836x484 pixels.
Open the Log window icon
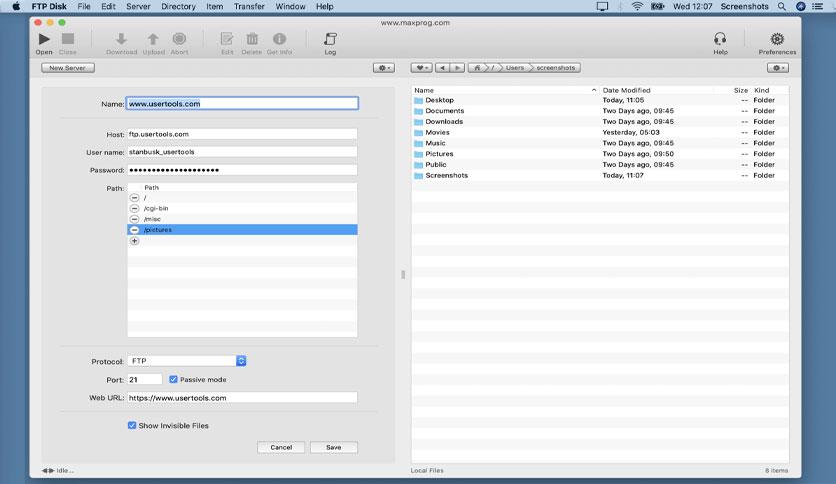(x=330, y=39)
